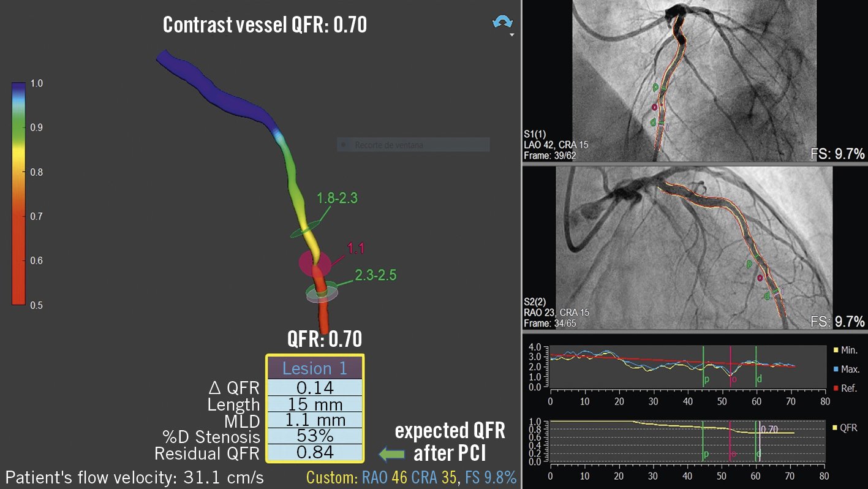
Task: Click the pink 'o' marker on S2(2) angiogram
Action: click(760, 278)
